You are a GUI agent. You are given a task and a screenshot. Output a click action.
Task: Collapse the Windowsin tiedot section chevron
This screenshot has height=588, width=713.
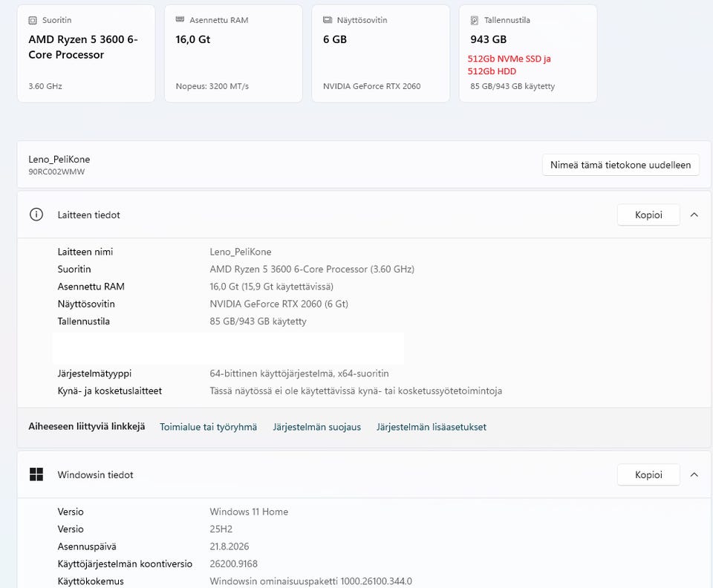[x=694, y=474]
